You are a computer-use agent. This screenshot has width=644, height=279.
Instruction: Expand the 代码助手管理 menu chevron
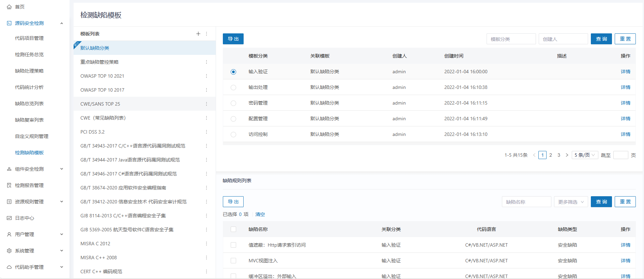[62, 267]
